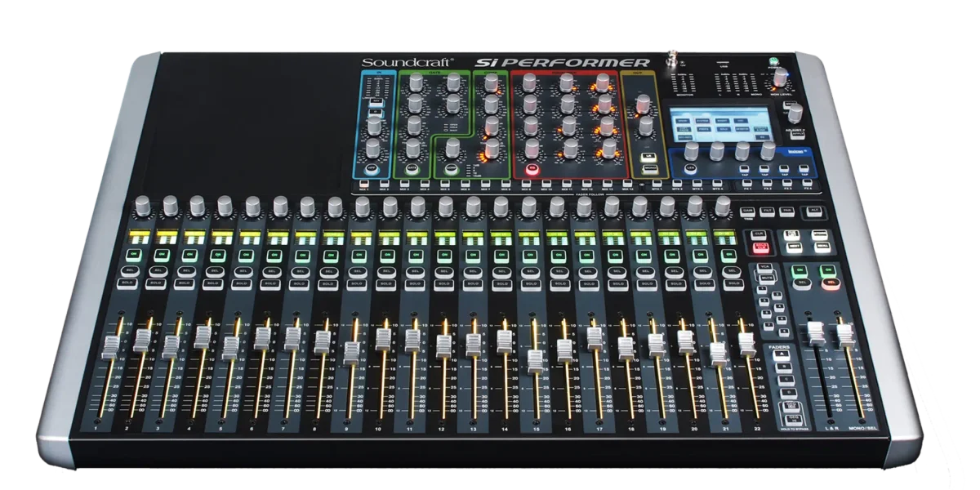Select the MIX 8 bus button
Viewport: 980px width, 490px height.
click(x=505, y=185)
